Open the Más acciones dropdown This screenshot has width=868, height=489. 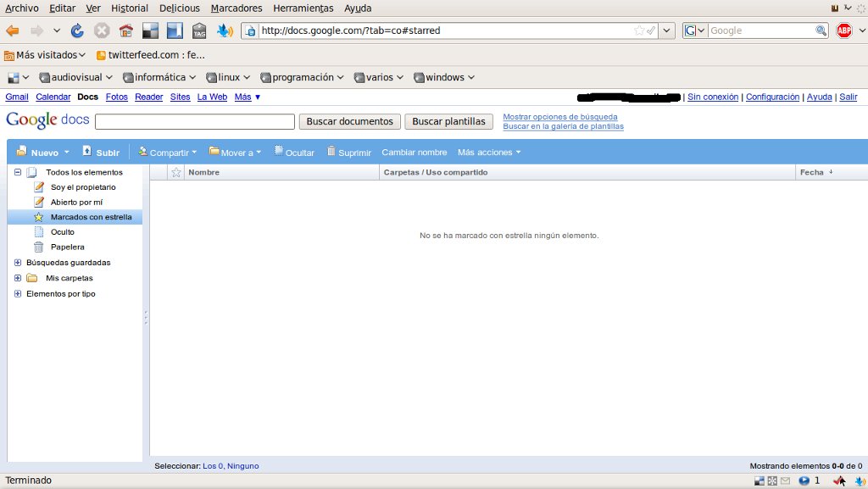[x=489, y=152]
